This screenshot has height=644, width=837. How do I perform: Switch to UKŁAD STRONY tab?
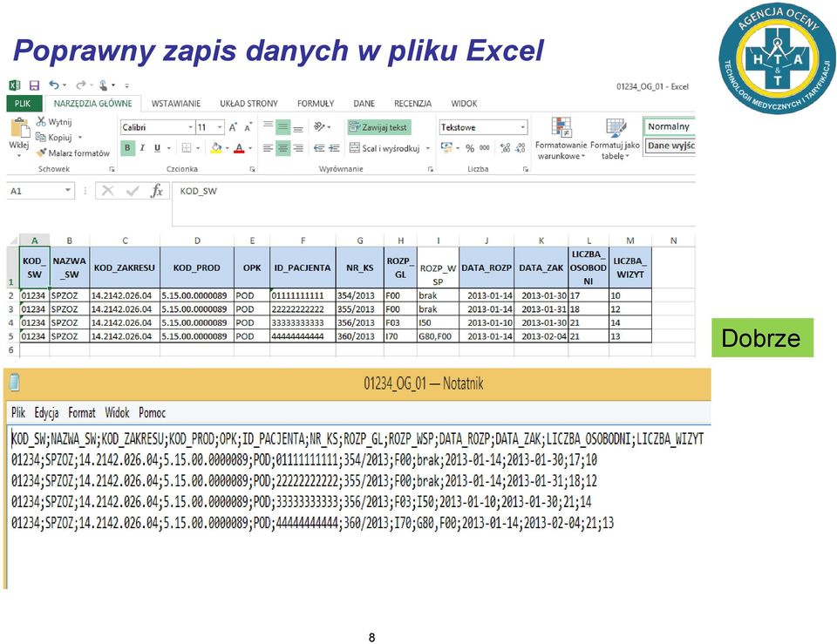(248, 104)
